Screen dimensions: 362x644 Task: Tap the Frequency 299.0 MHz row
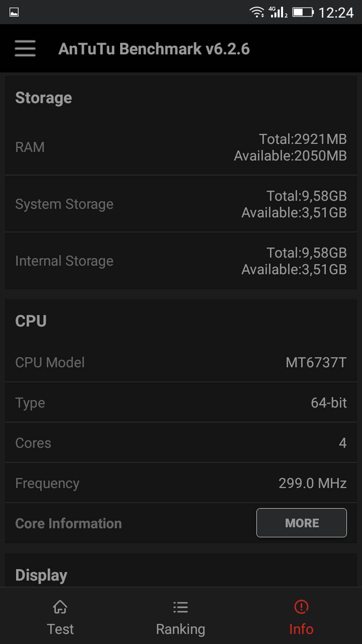point(181,483)
